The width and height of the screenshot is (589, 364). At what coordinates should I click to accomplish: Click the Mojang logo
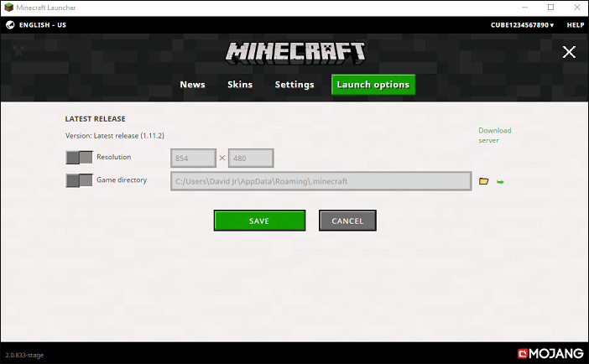pos(550,354)
